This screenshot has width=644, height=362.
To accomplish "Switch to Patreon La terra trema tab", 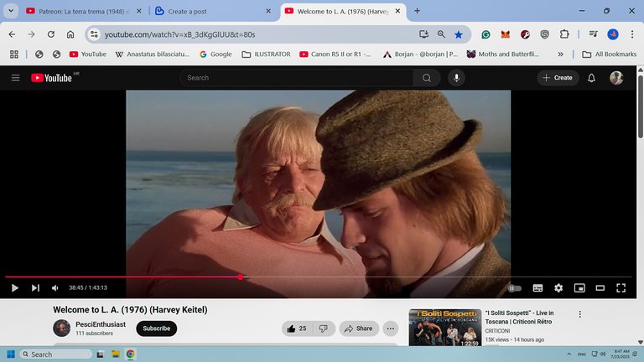I will 83,12.
